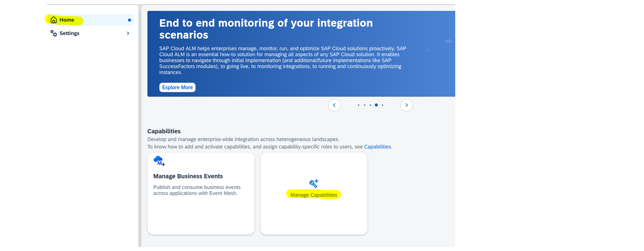Click the blue dot indicator beside Home
Screen dimensions: 644x251
[x=130, y=20]
